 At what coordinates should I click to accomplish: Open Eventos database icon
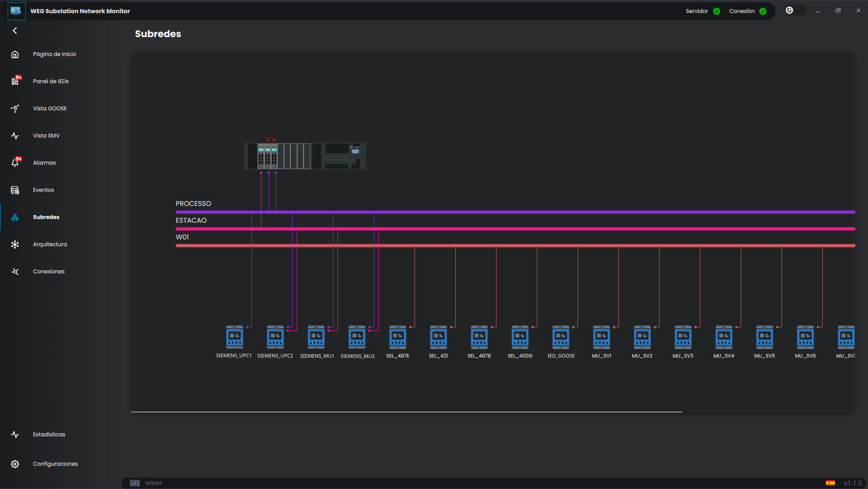coord(15,190)
